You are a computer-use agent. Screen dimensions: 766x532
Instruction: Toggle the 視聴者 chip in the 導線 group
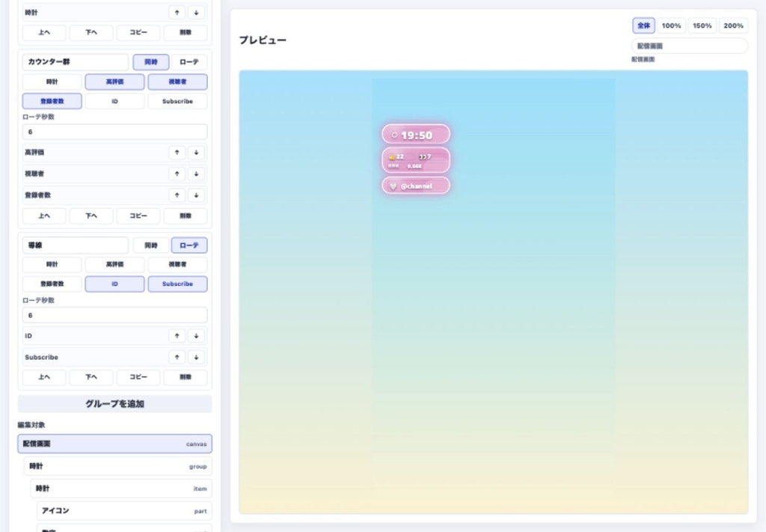177,264
